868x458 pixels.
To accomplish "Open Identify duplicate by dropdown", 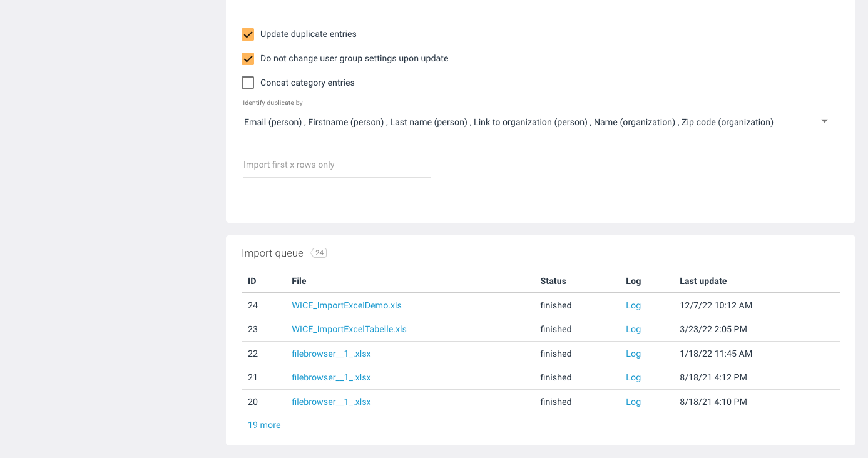I will coord(537,122).
